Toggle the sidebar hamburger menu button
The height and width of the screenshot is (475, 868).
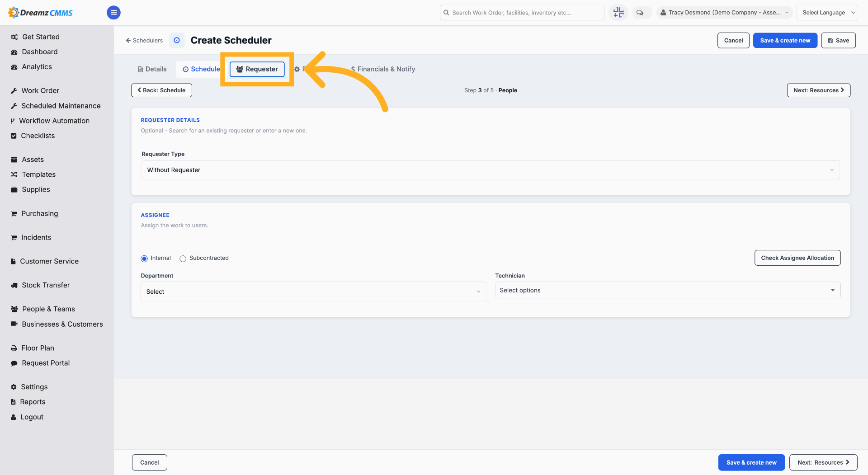pos(113,13)
